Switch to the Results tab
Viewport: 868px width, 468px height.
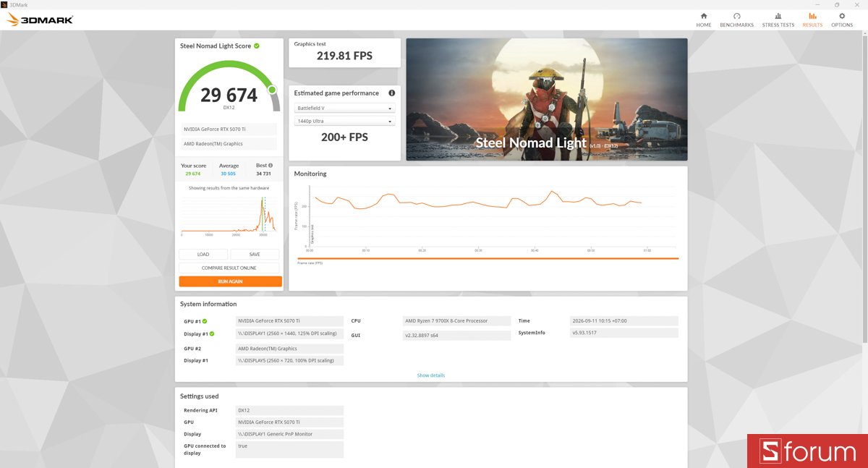(812, 20)
